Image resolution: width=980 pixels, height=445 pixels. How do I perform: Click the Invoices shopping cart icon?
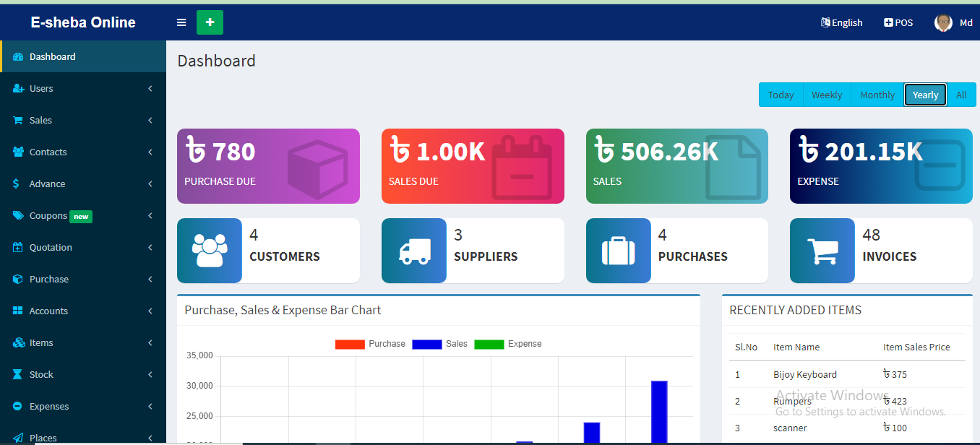(x=822, y=251)
